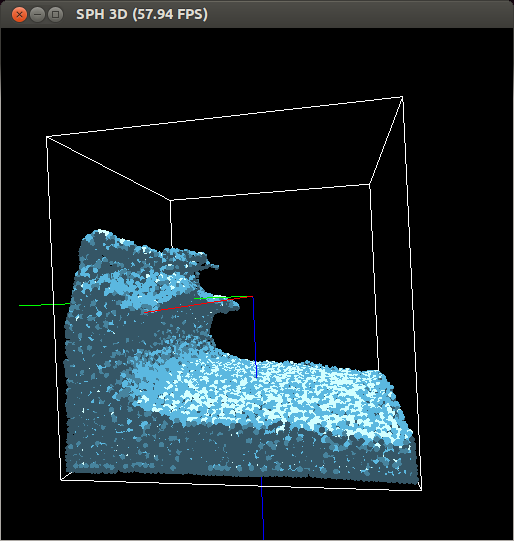Click the topmost right corner of the wireframe box
Image resolution: width=514 pixels, height=541 pixels.
click(402, 98)
